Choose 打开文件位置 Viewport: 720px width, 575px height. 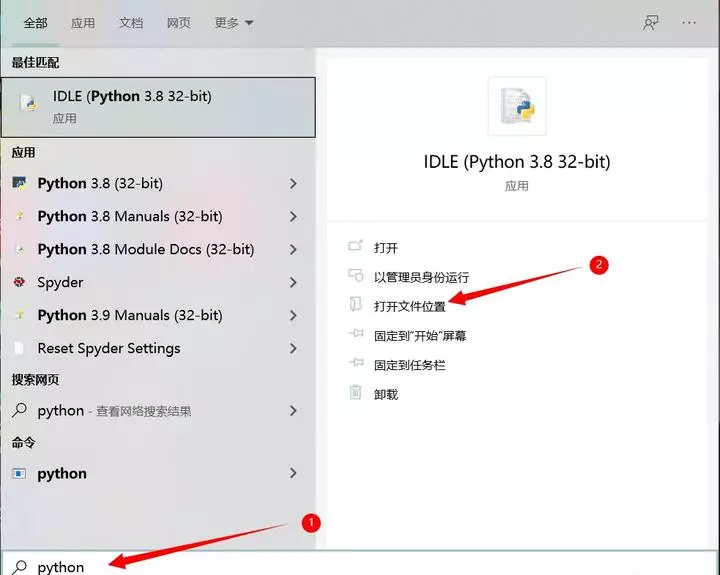(410, 306)
